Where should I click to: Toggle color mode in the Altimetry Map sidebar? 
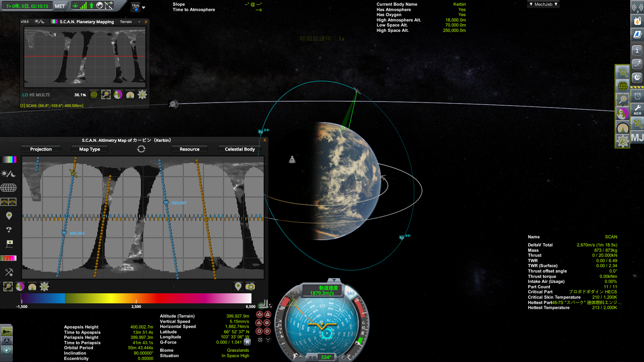[8, 160]
